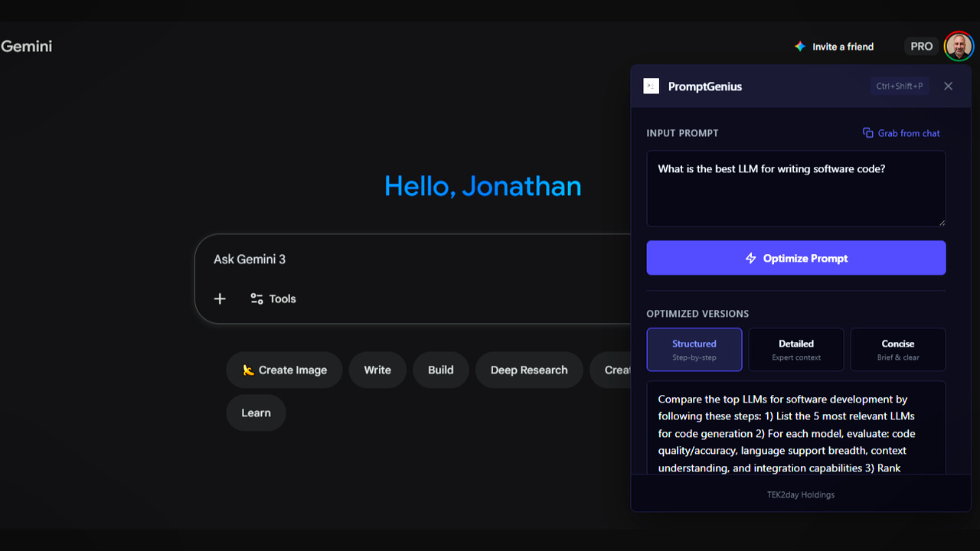Click the Optimize Prompt button

pos(796,258)
